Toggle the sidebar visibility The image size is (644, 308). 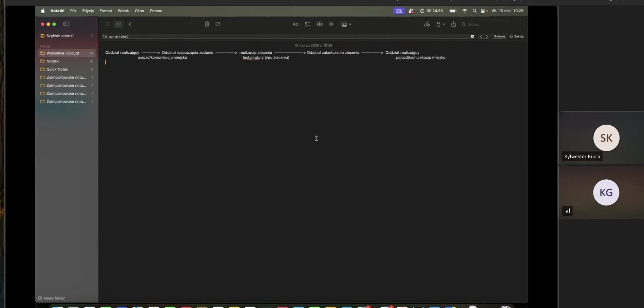coord(66,24)
